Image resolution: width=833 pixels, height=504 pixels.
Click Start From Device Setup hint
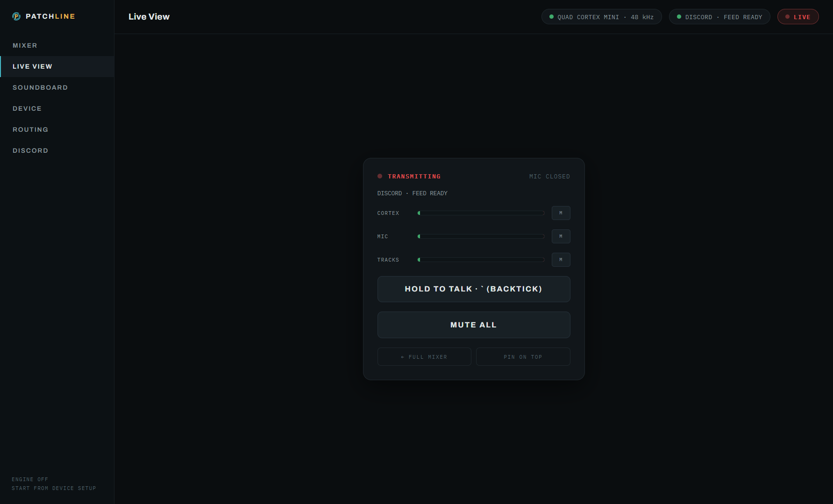pyautogui.click(x=54, y=488)
